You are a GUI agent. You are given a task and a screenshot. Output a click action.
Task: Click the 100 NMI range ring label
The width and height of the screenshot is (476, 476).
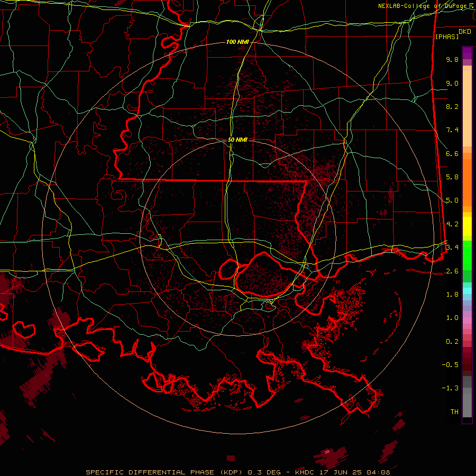click(x=237, y=42)
